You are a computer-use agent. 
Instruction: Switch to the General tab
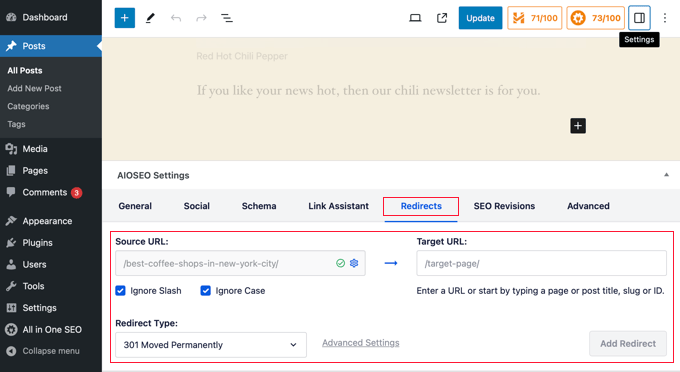coord(135,206)
